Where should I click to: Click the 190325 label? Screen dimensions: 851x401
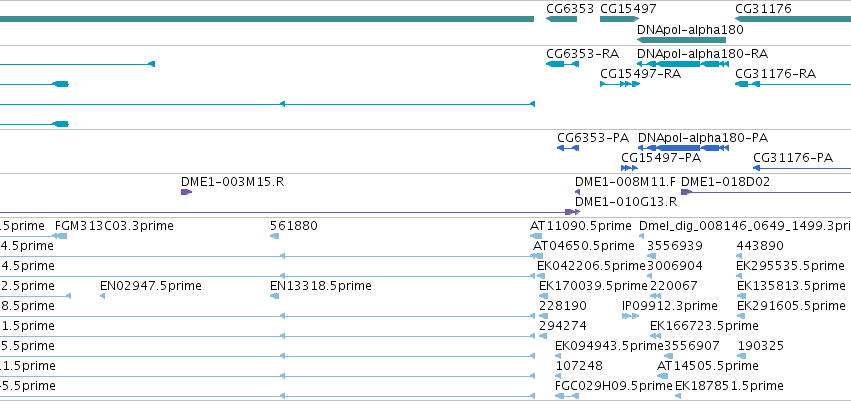[x=761, y=346]
